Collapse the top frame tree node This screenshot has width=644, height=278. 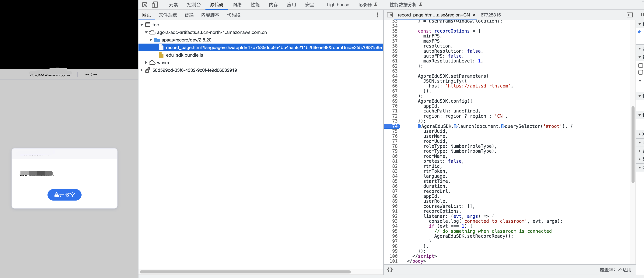tap(142, 25)
